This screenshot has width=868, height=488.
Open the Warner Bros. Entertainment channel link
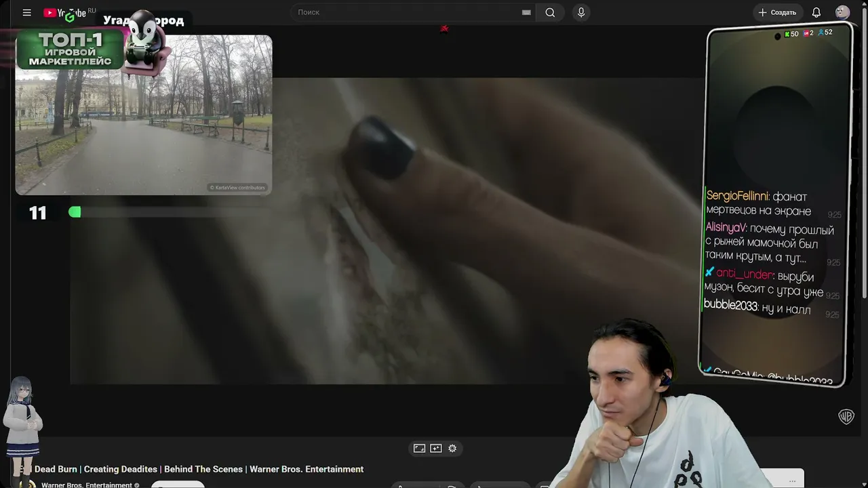[86, 485]
